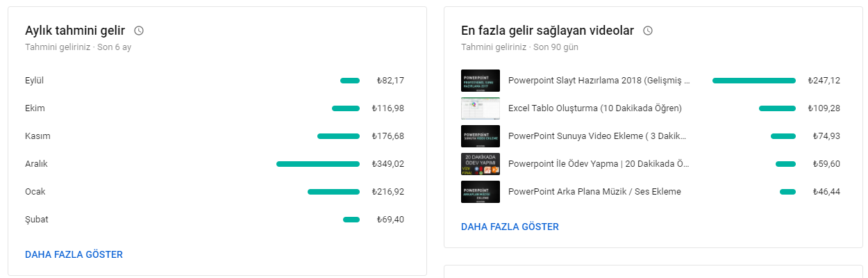
Task: Open PowerPoint Arka Plana Müzik thumbnail
Action: click(x=481, y=192)
